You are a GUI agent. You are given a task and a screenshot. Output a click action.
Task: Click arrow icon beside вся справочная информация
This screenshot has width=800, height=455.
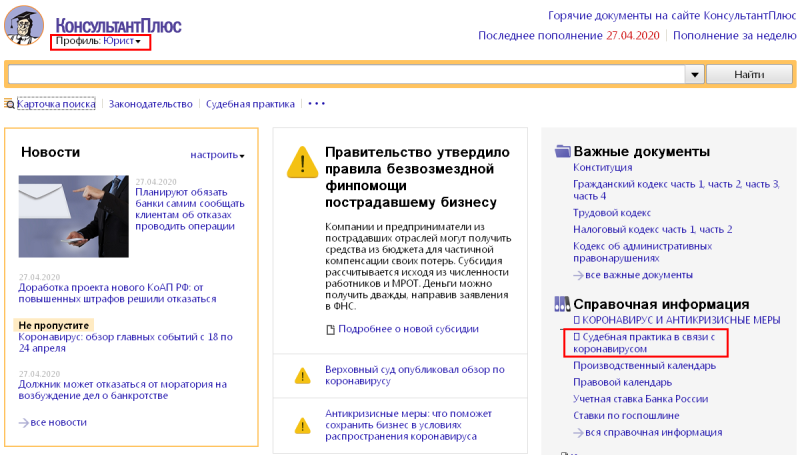point(578,433)
